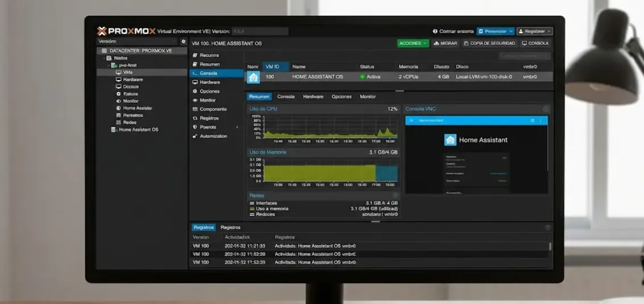Open the Registarer user dropdown

(535, 31)
